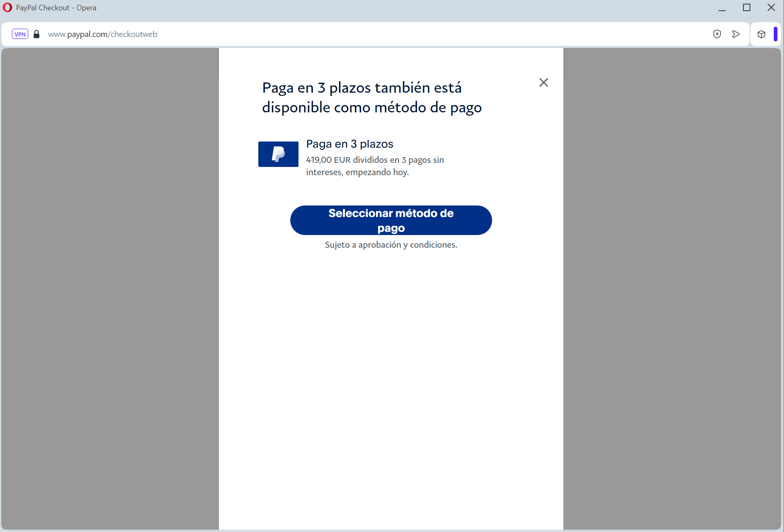Open the extensions cube icon

click(x=761, y=34)
